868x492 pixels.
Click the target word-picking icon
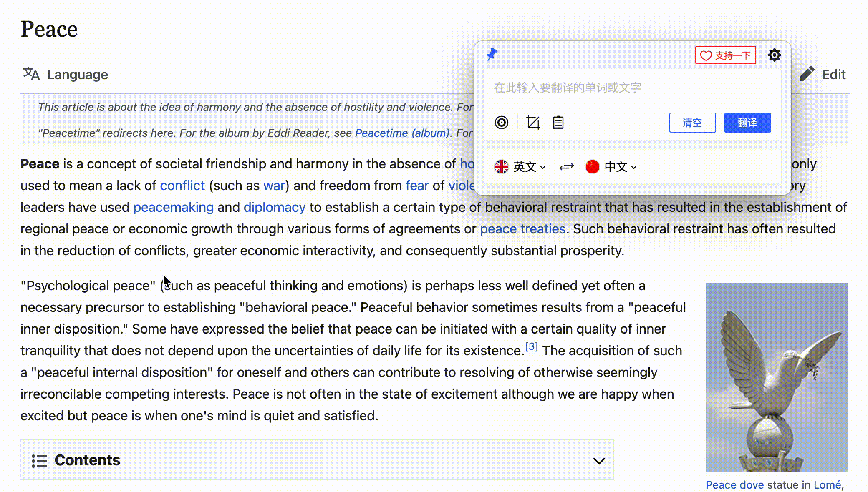[x=502, y=123]
